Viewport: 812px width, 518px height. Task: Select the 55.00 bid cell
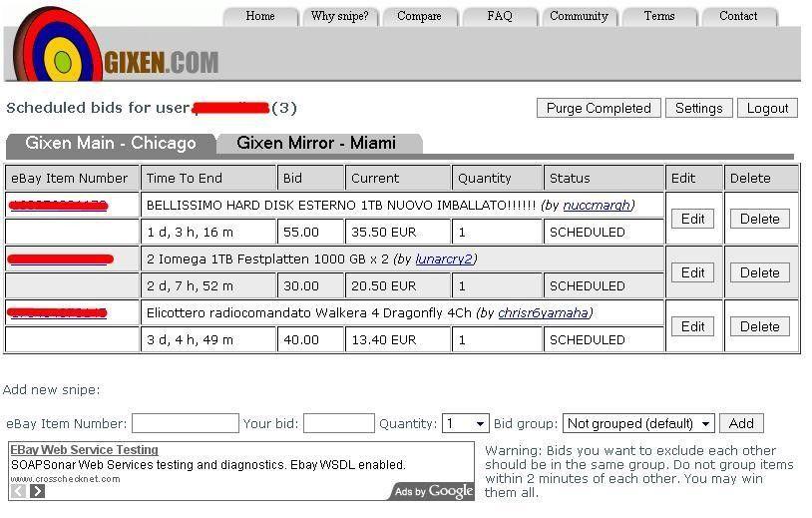[310, 233]
